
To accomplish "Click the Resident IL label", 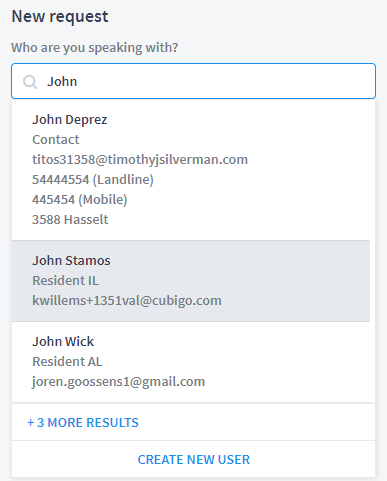I will coord(65,281).
